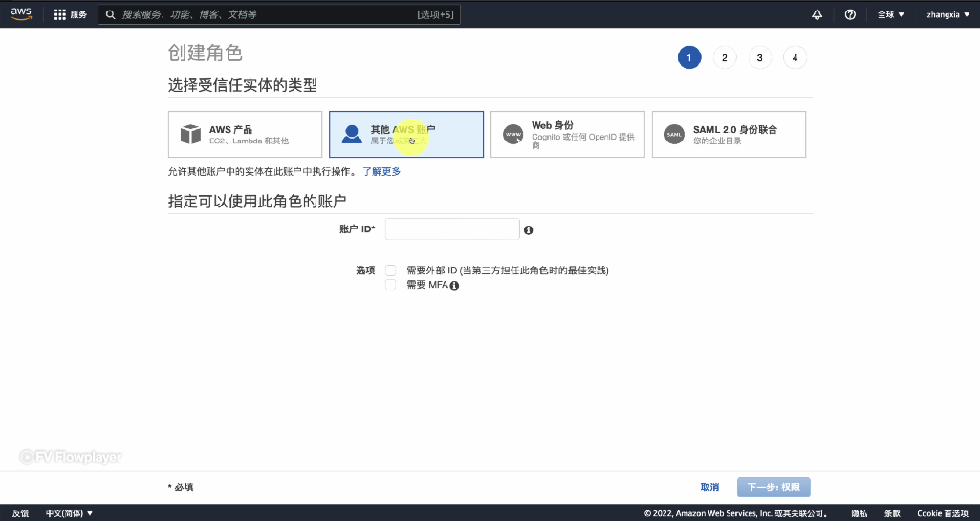The image size is (980, 521).
Task: Focus the top services search field
Action: coord(279,14)
